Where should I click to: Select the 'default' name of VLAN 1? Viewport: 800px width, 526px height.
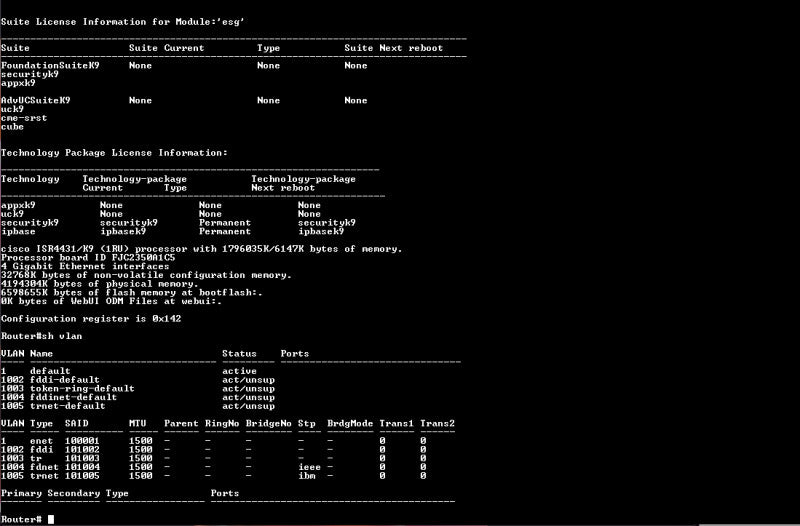coord(50,371)
